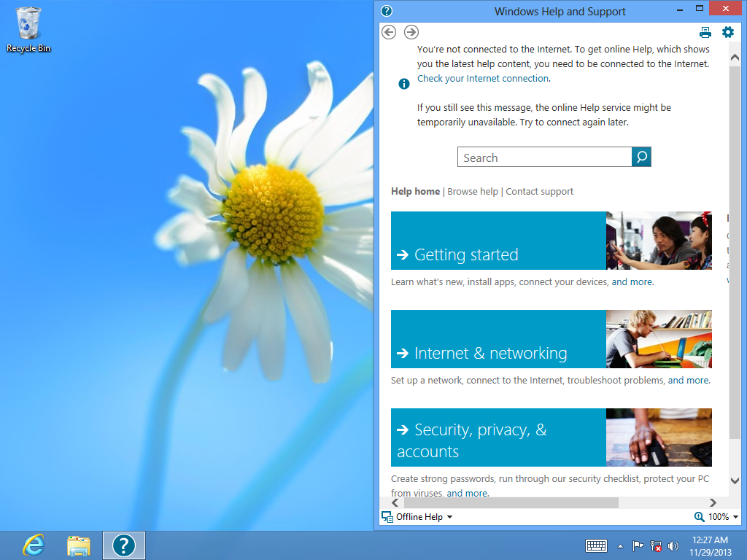Click the horizontal scrollbar right arrow
747x560 pixels.
[x=713, y=502]
